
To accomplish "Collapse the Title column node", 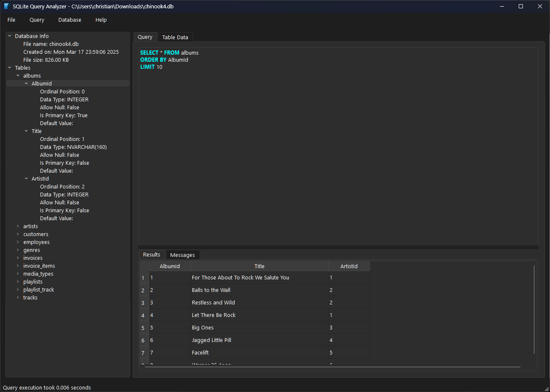I will (26, 131).
